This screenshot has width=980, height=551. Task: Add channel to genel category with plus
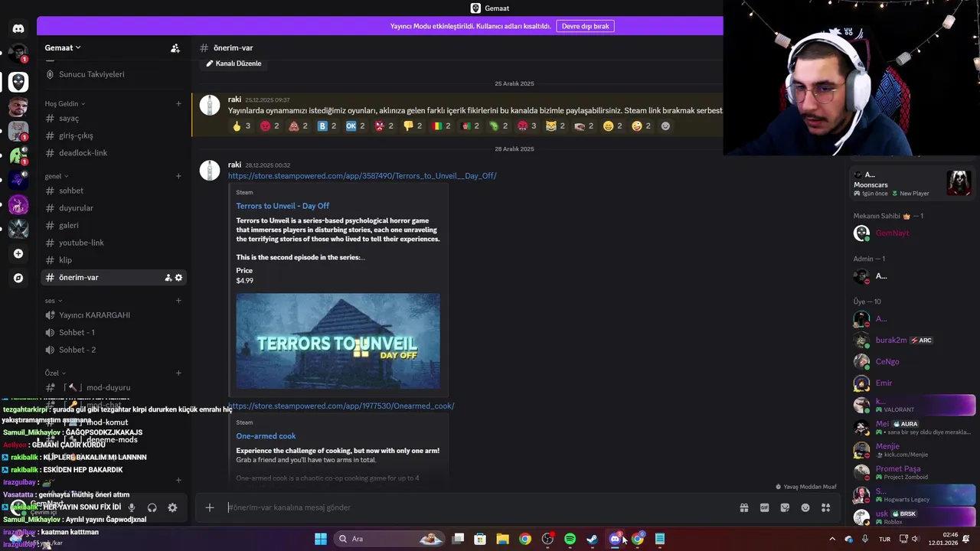point(178,176)
